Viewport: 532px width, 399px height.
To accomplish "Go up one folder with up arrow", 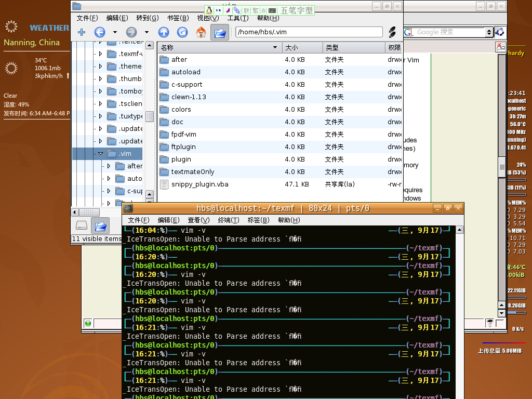I will click(x=164, y=32).
